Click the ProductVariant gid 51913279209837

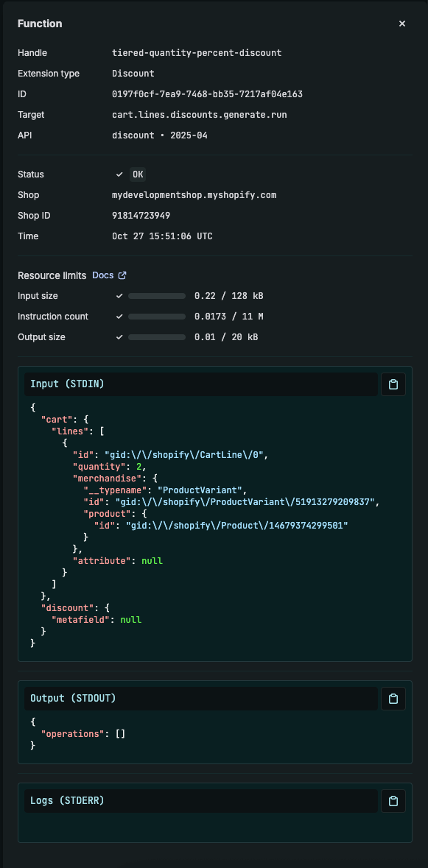pos(247,502)
